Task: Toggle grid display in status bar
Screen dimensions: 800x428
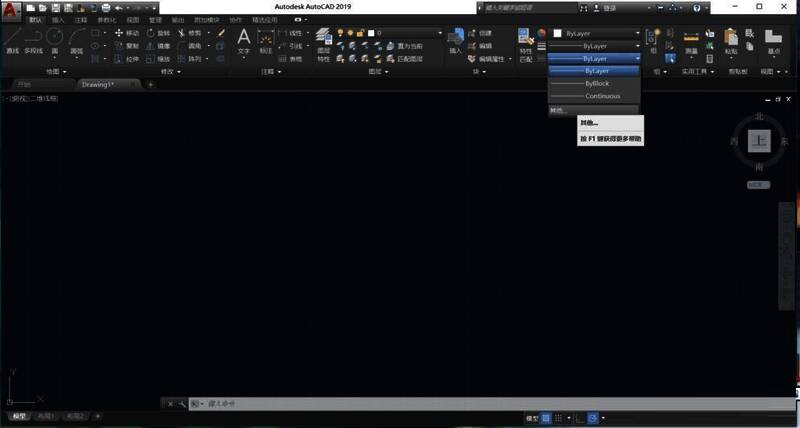Action: [547, 417]
